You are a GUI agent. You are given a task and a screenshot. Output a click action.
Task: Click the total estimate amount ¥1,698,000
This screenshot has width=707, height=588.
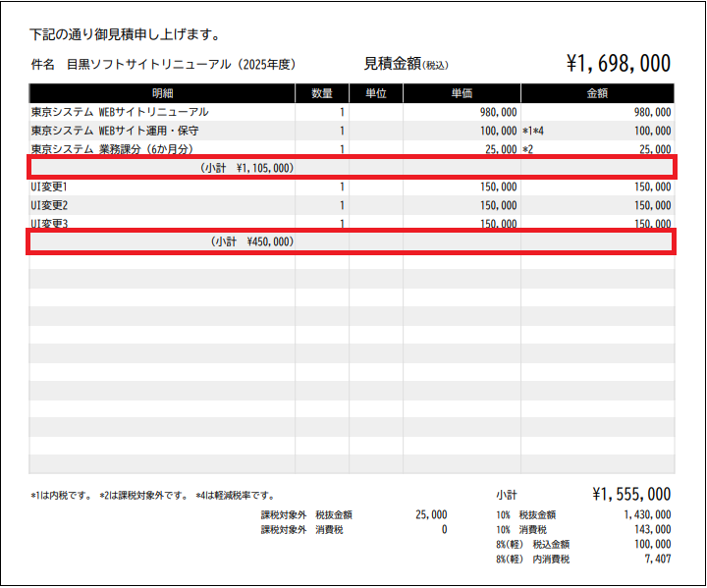point(618,65)
